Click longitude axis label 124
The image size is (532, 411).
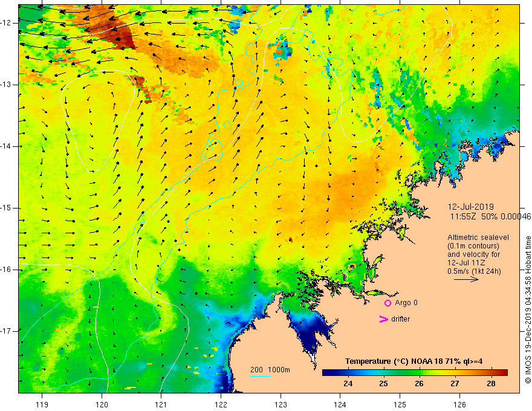point(340,404)
